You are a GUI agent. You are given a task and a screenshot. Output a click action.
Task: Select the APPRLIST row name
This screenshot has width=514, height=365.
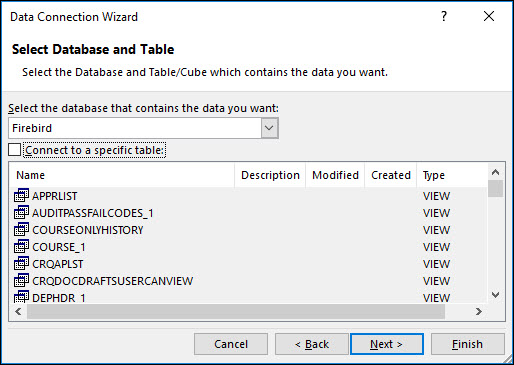point(55,196)
